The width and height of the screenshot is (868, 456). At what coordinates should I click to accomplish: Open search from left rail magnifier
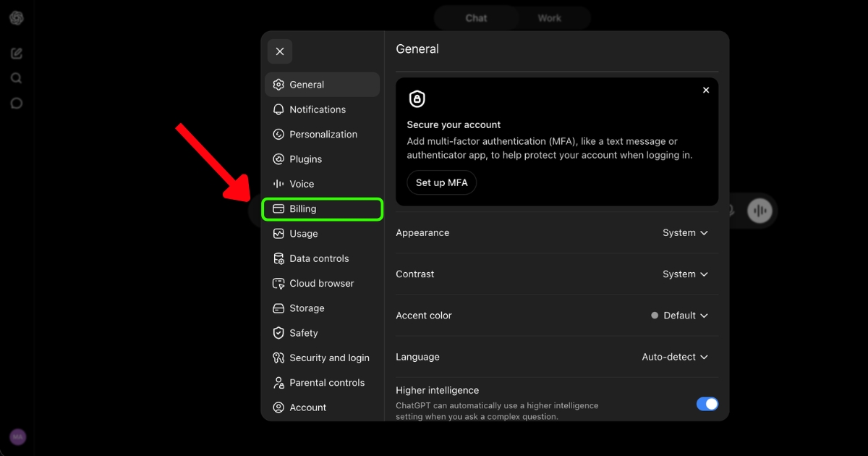(x=17, y=78)
